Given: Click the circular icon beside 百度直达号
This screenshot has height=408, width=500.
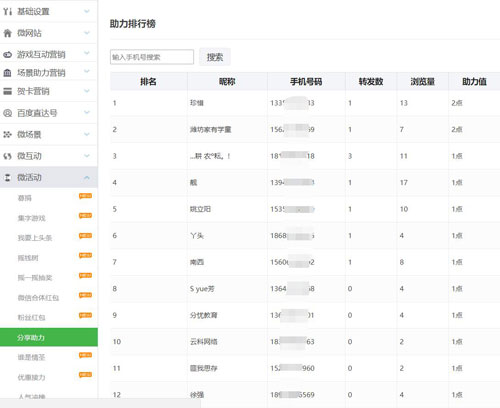Looking at the screenshot, I should click(x=7, y=113).
